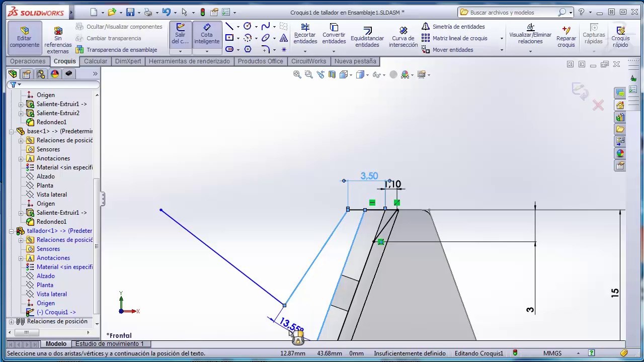Click Mover entidades
Image resolution: width=644 pixels, height=362 pixels.
[448, 50]
